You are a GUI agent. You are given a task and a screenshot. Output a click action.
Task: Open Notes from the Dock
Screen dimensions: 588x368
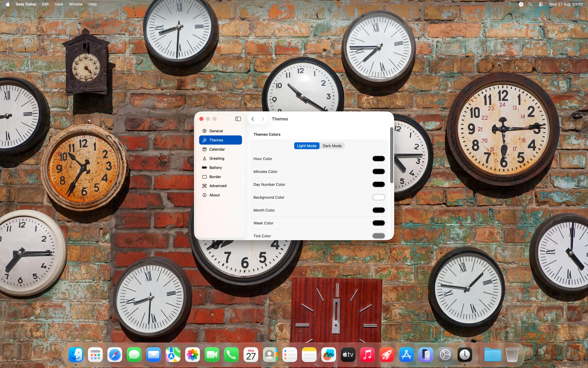click(x=309, y=355)
